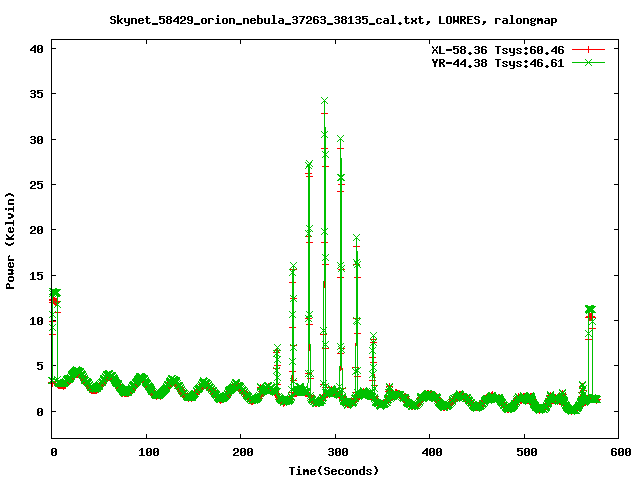Click y-axis tick label 20

pos(36,230)
